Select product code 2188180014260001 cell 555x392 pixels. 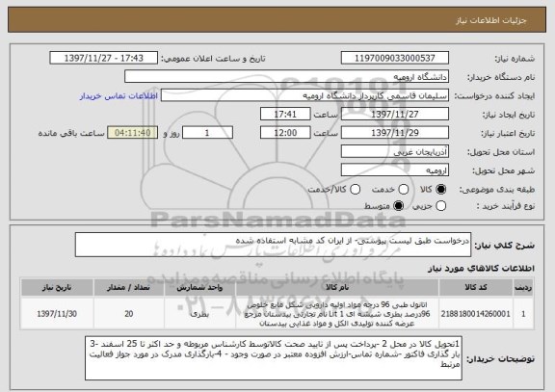point(476,314)
